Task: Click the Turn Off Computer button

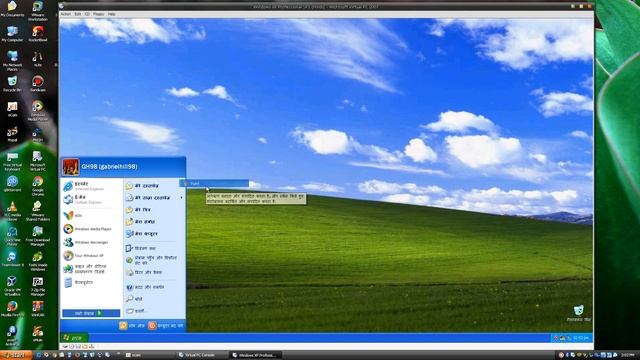Action: coord(166,326)
